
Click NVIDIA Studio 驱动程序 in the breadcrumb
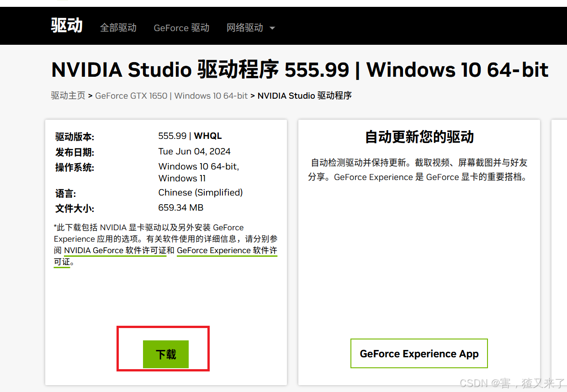pos(305,96)
